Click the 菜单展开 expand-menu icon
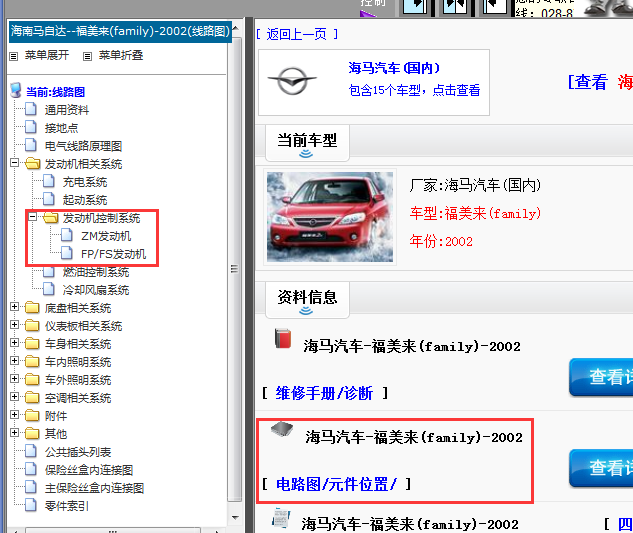The image size is (633, 533). tap(14, 56)
